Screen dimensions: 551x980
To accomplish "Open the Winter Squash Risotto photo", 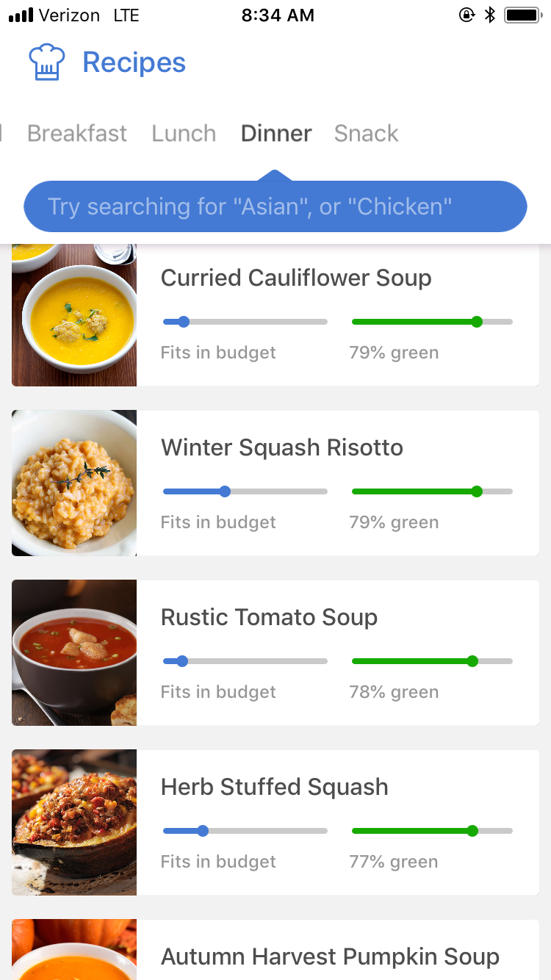I will point(74,483).
